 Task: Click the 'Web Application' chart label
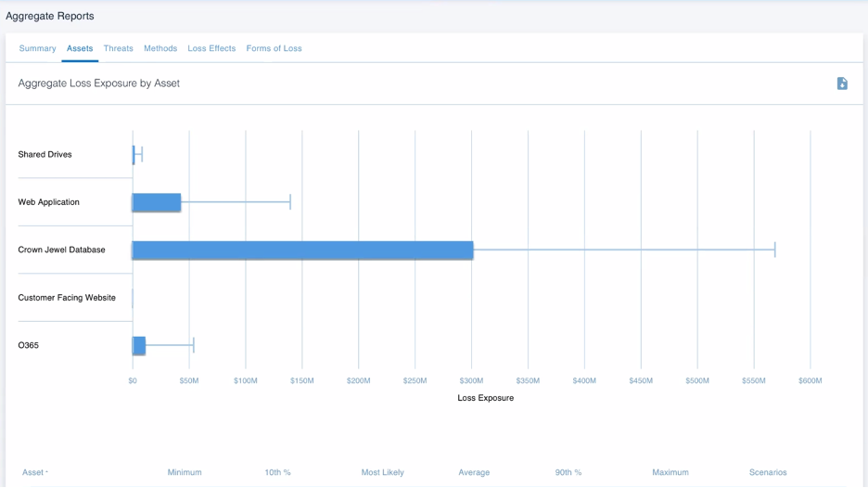tap(49, 202)
